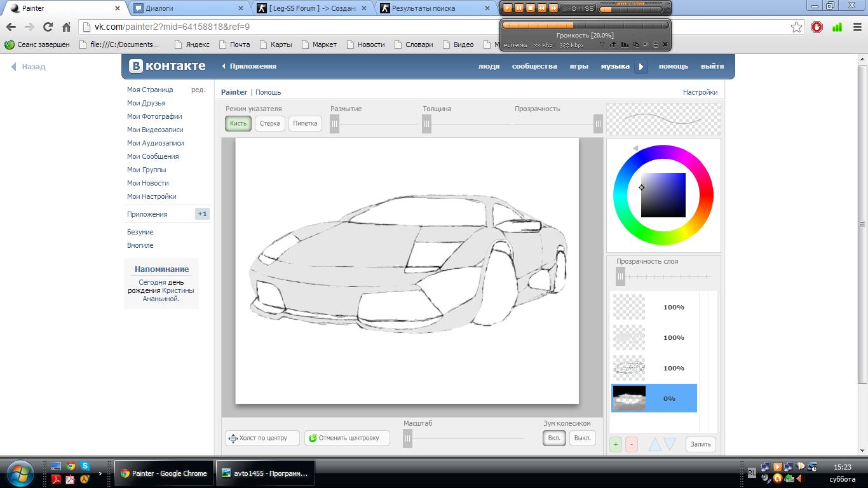Image resolution: width=868 pixels, height=488 pixels.
Task: Move layer down with the down triangle
Action: click(x=669, y=444)
